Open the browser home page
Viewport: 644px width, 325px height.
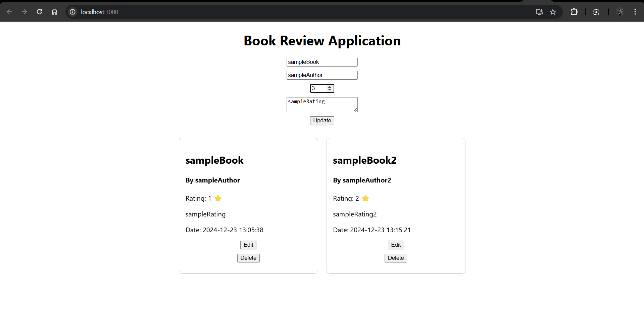pos(54,12)
